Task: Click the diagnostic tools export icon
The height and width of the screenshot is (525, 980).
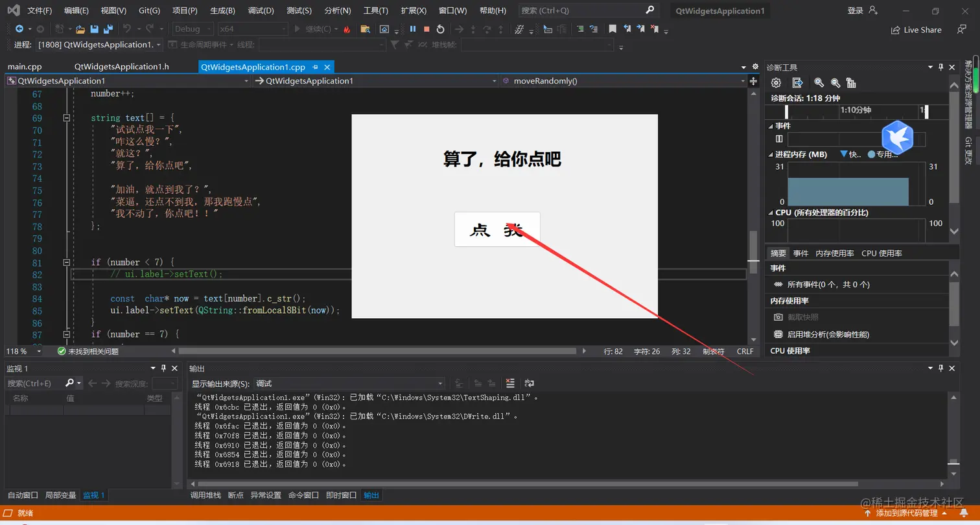Action: [798, 83]
